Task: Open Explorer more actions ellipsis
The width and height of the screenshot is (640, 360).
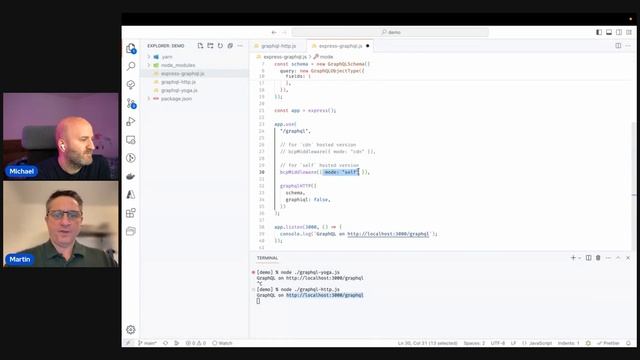Action: pyautogui.click(x=240, y=46)
